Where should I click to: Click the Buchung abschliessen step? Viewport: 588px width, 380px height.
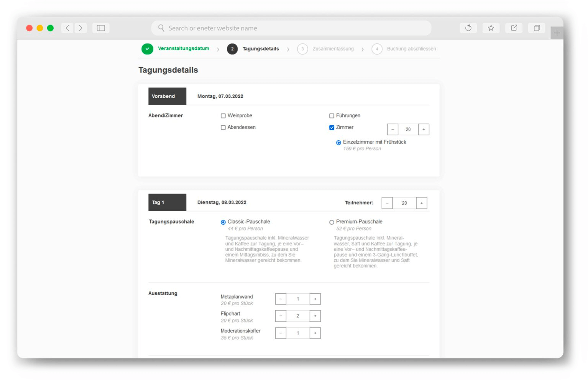(411, 49)
